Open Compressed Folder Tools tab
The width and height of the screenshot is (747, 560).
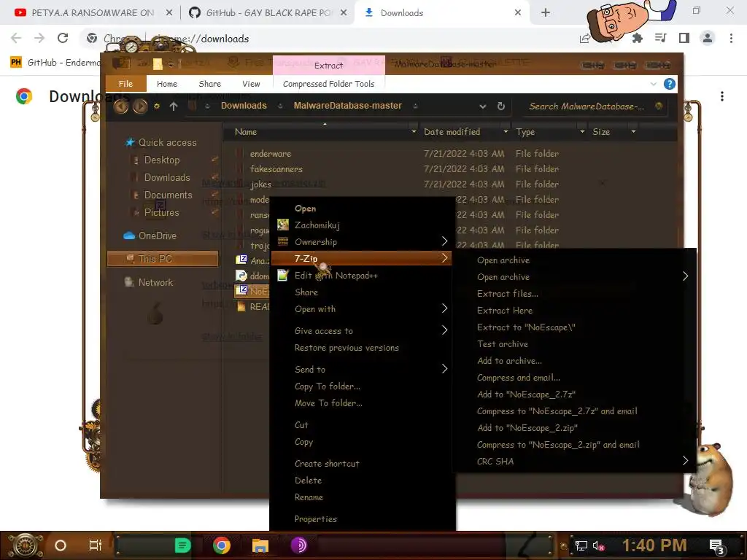[328, 84]
